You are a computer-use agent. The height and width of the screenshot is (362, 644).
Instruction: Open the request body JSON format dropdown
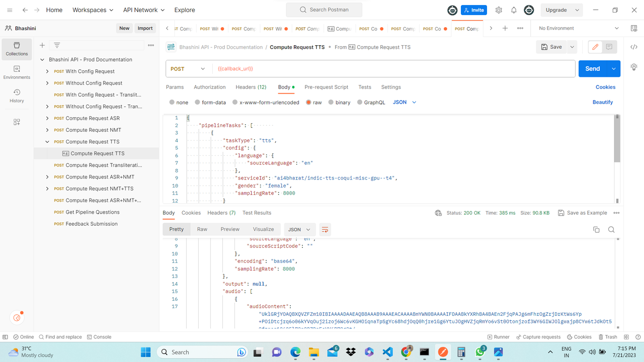pyautogui.click(x=405, y=102)
